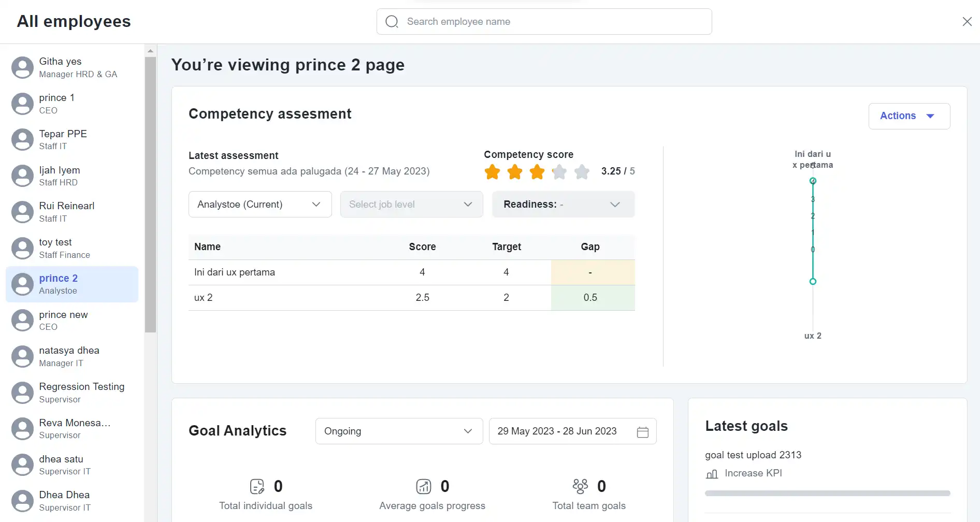
Task: Click the fourth competency score star
Action: coord(559,171)
